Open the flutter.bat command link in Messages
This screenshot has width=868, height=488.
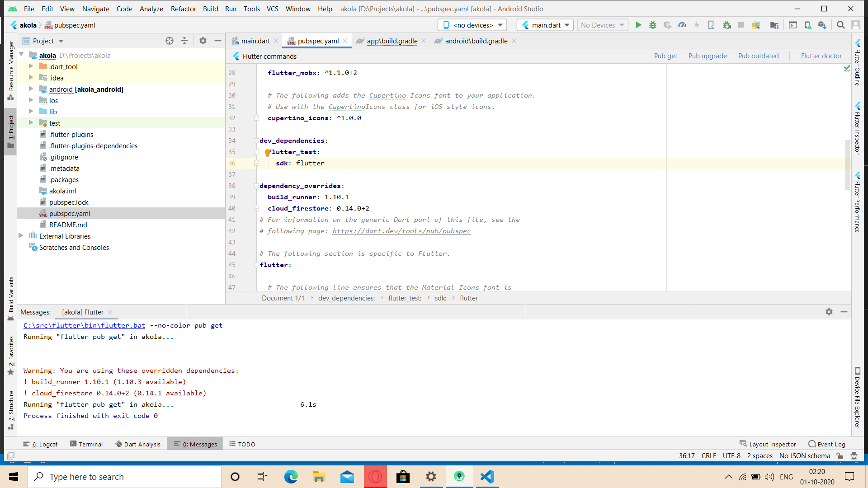tap(84, 325)
